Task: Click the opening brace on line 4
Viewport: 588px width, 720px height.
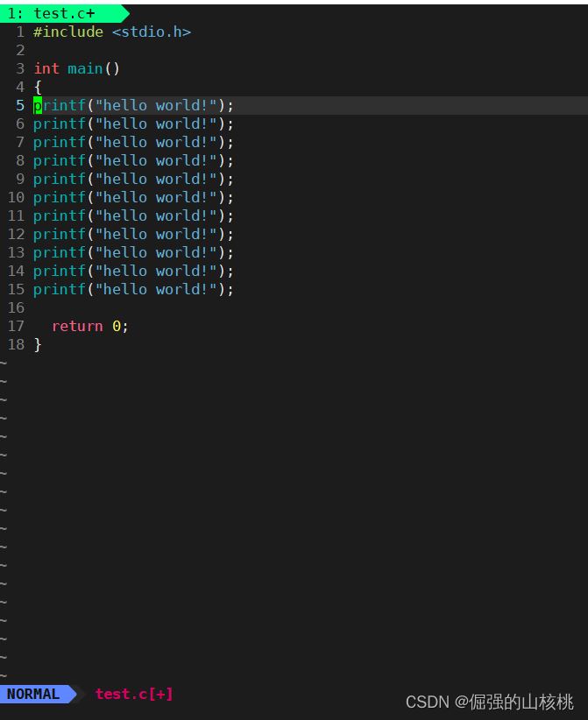Action: pos(38,87)
